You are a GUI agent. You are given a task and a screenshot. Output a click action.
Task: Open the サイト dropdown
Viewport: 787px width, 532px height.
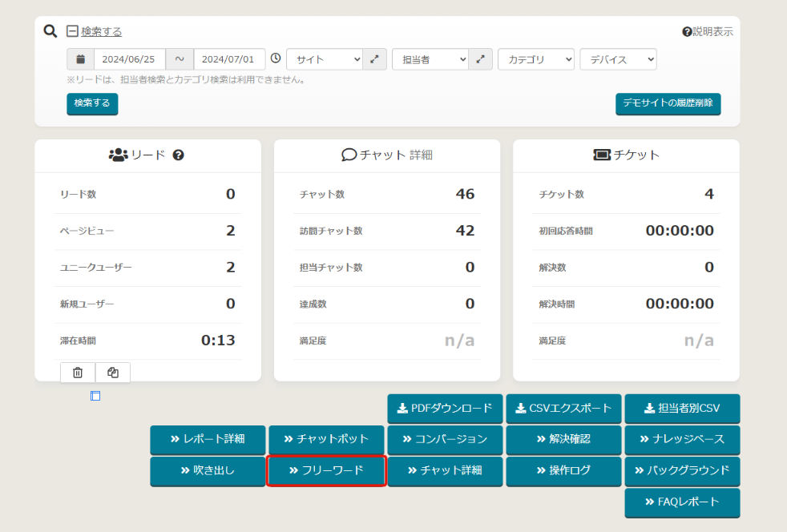click(325, 59)
